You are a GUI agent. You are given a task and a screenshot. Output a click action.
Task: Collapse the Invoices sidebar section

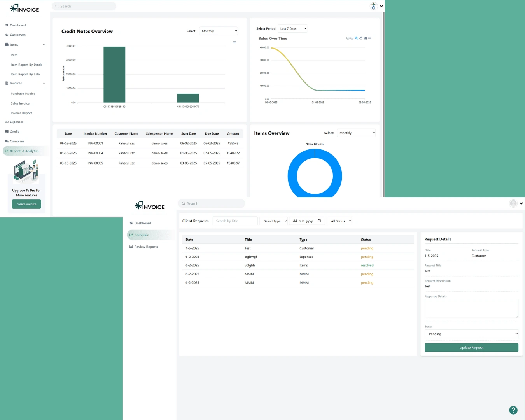(44, 83)
